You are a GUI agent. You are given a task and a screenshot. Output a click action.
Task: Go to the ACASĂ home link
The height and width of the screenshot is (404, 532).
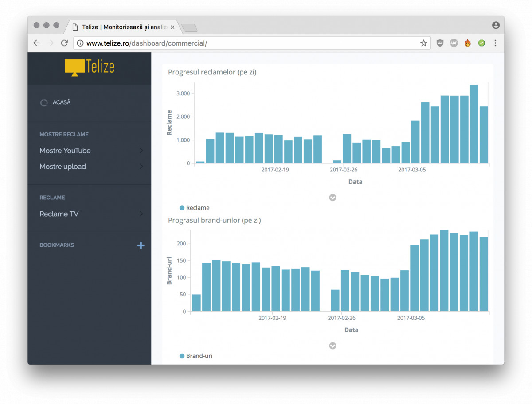(x=61, y=102)
